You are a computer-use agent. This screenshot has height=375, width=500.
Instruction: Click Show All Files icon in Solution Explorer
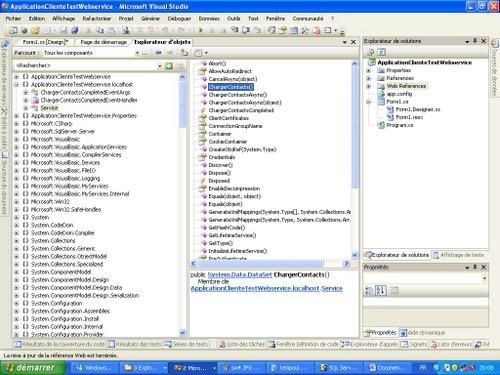(381, 52)
